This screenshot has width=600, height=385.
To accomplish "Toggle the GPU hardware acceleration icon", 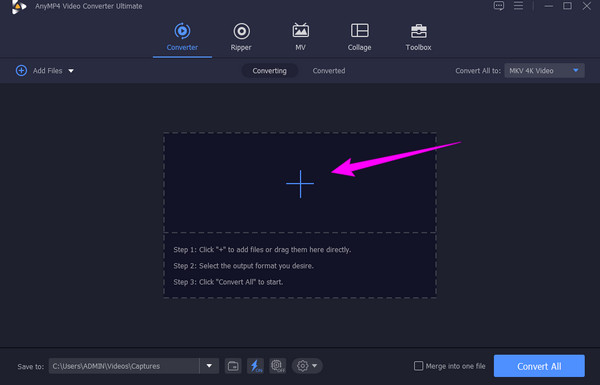I will coord(278,366).
